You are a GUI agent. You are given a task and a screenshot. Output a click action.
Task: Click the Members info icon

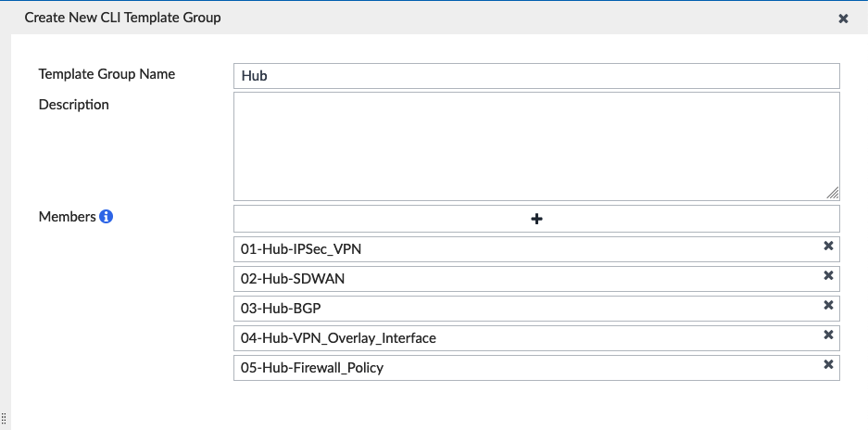107,217
